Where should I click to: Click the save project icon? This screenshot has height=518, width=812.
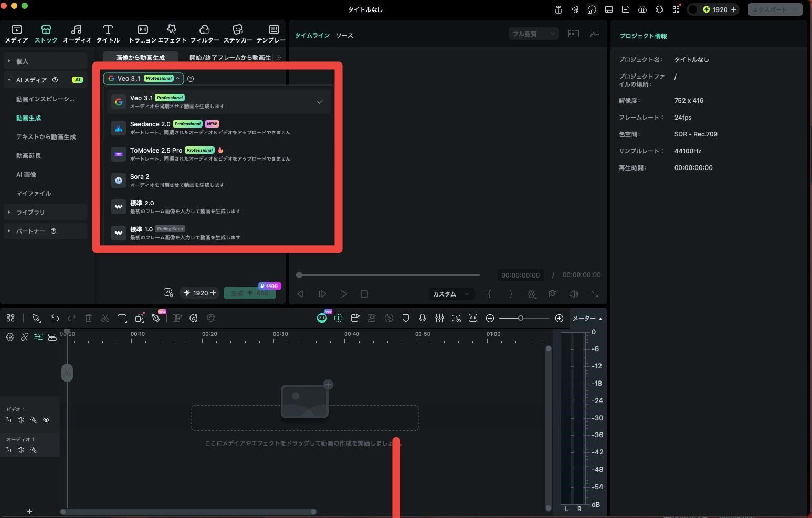[626, 9]
